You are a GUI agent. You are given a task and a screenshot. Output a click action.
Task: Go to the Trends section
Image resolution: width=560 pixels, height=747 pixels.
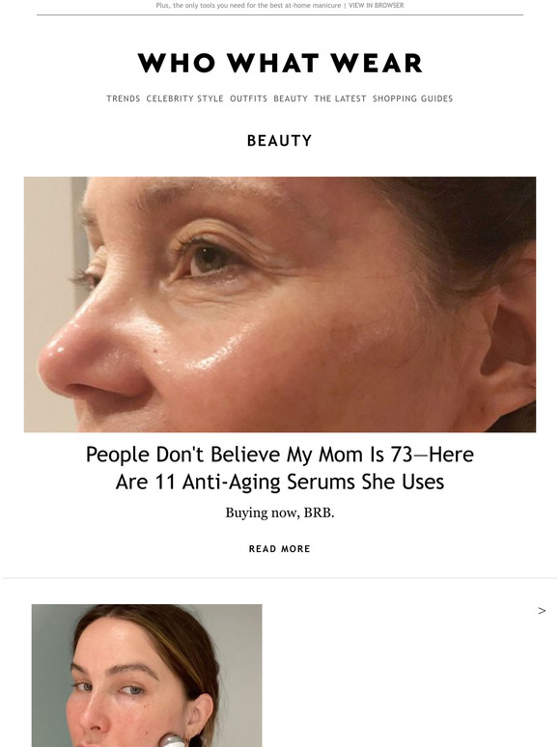point(124,98)
